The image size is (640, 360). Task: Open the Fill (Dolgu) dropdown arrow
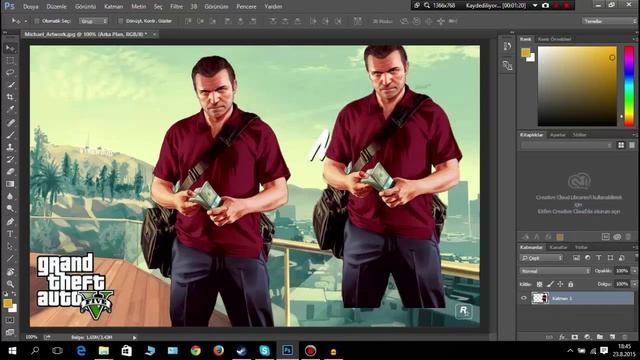(x=634, y=284)
